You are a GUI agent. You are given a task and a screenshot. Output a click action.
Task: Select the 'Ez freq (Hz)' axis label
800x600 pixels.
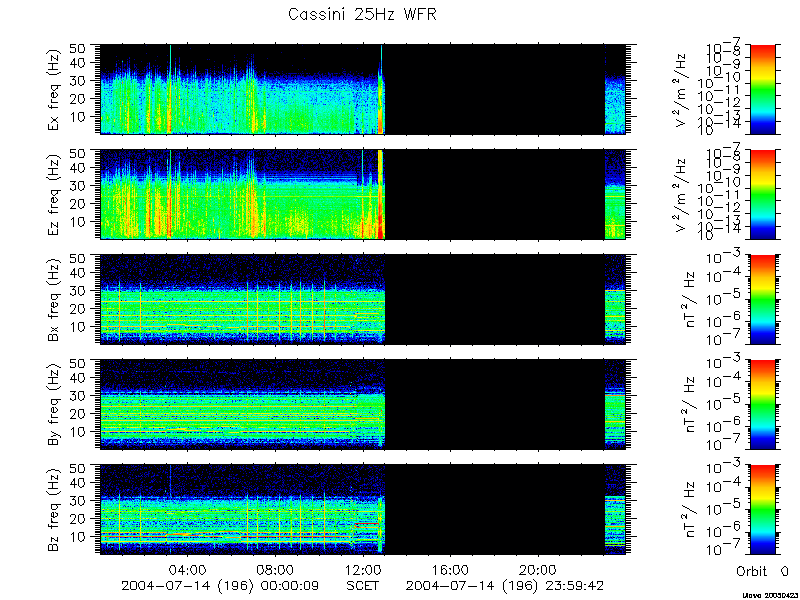pos(55,194)
